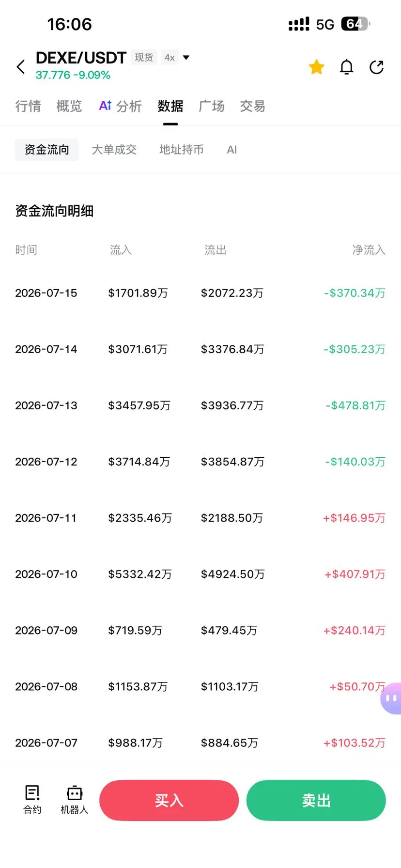Viewport: 401px width, 868px height.
Task: Select the 地址持币 sub-tab
Action: click(x=182, y=150)
